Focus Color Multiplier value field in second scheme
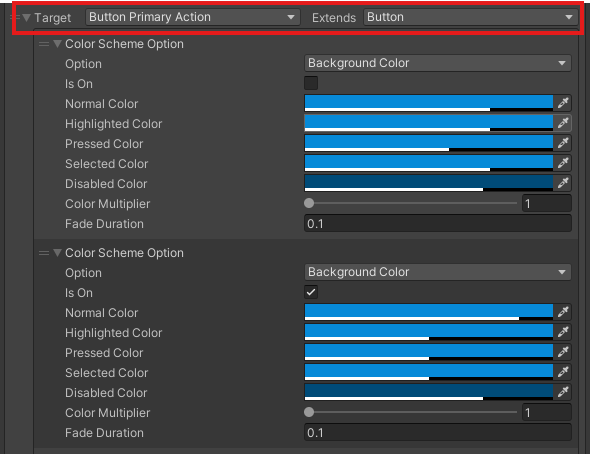 click(546, 413)
